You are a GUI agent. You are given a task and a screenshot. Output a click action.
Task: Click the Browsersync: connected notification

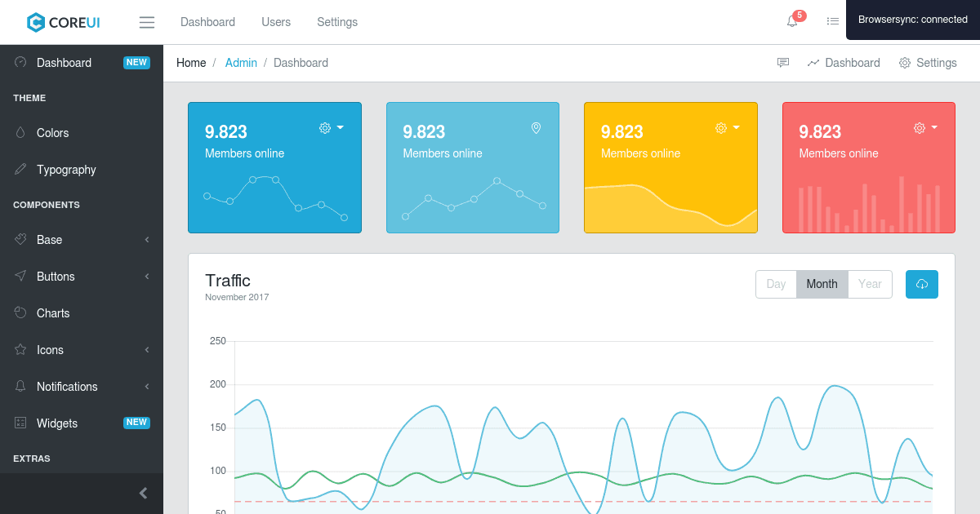click(x=913, y=20)
